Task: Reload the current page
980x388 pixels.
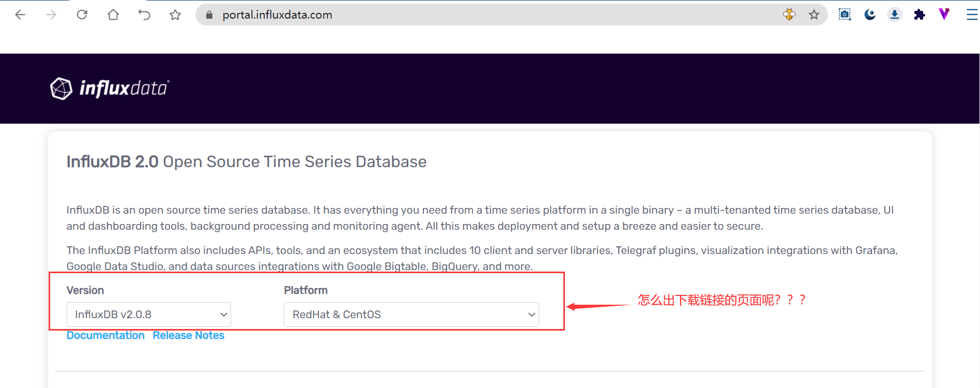Action: pyautogui.click(x=82, y=15)
